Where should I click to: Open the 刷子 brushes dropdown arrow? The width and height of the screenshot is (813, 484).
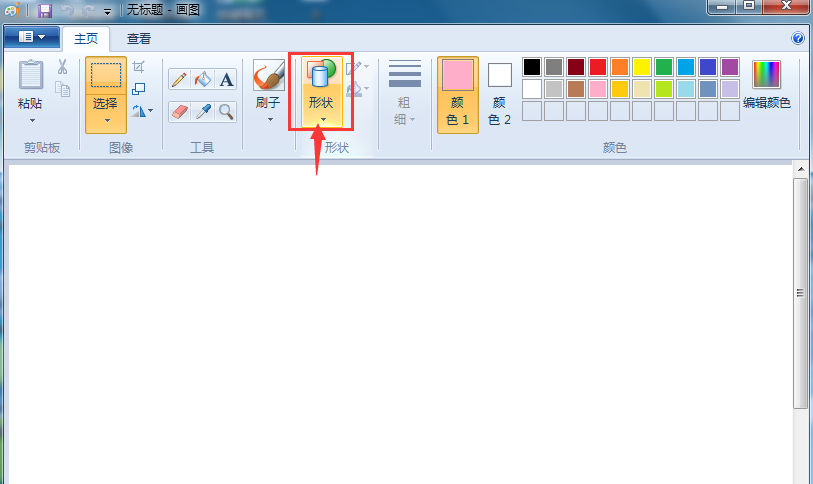click(x=270, y=120)
